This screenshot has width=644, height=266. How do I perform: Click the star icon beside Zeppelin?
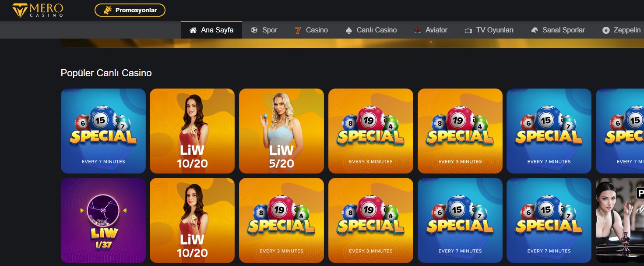606,30
